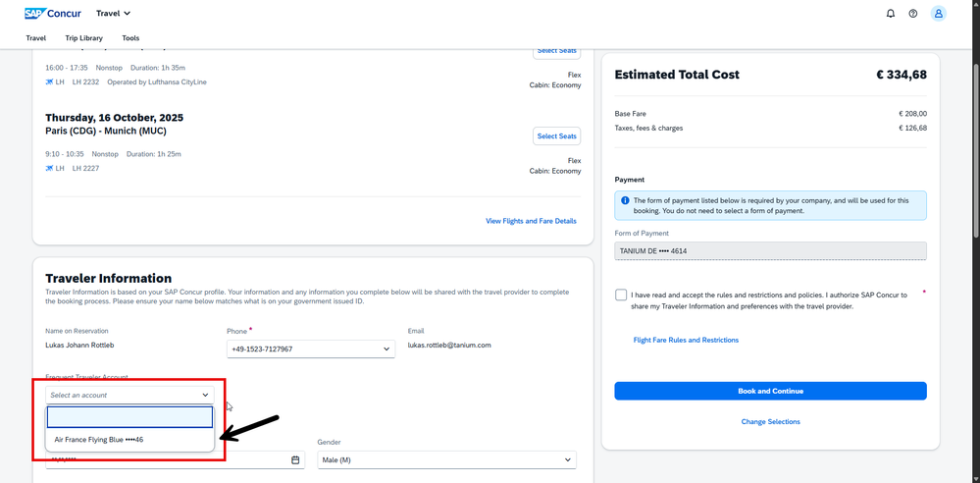The width and height of the screenshot is (980, 483).
Task: Click the airline icon beside LH 2232
Action: pos(50,82)
